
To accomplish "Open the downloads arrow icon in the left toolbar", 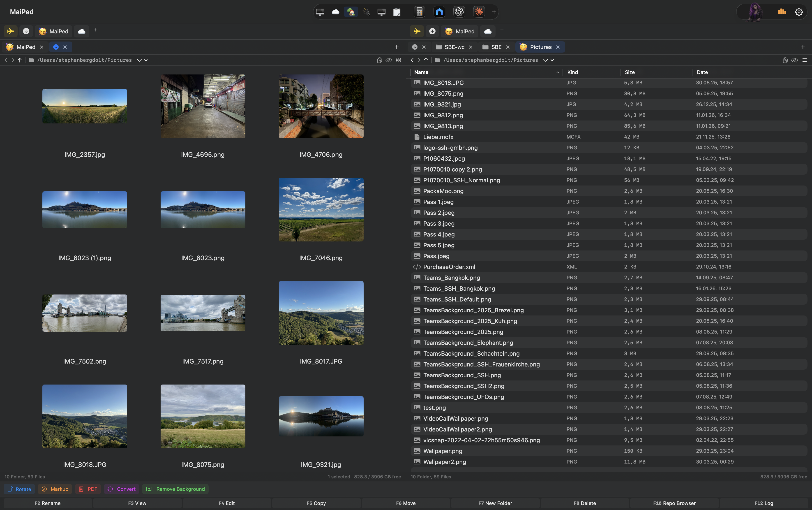I will tap(26, 31).
